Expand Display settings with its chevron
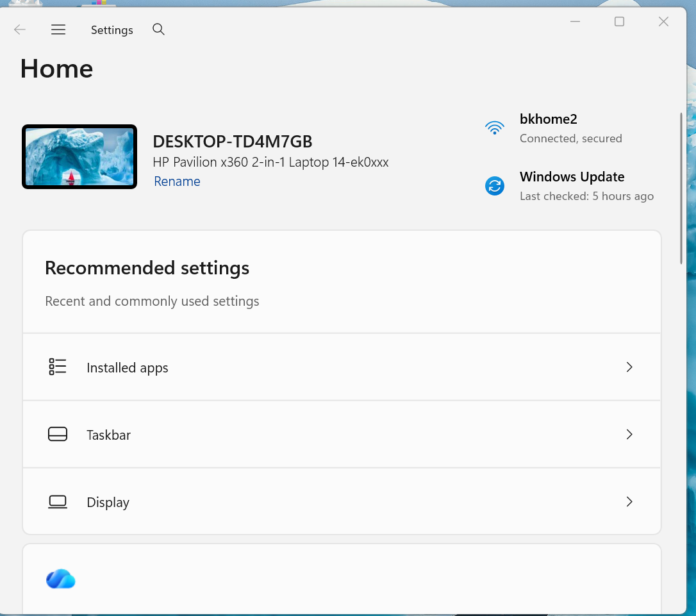Screen dimensions: 696x616 click(629, 501)
